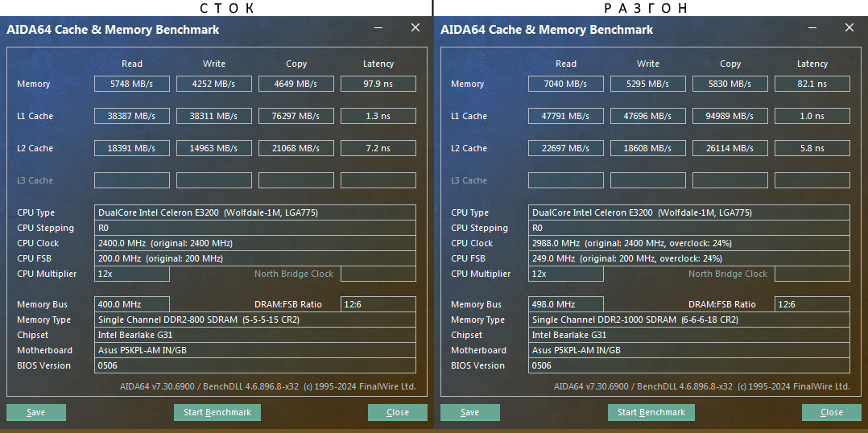Select Memory read value 5748 MB/s

[x=132, y=84]
